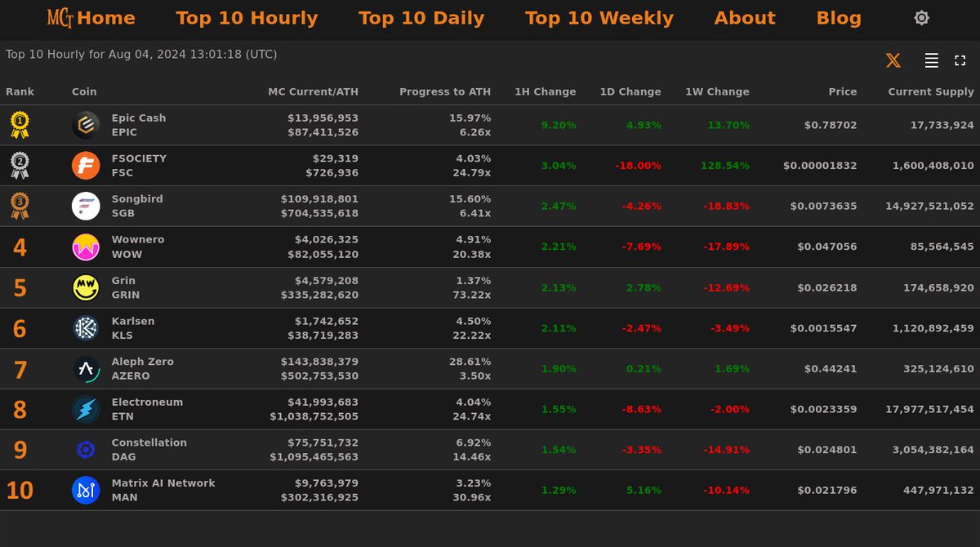Click the Electroneum coin logo
980x547 pixels.
[x=86, y=409]
